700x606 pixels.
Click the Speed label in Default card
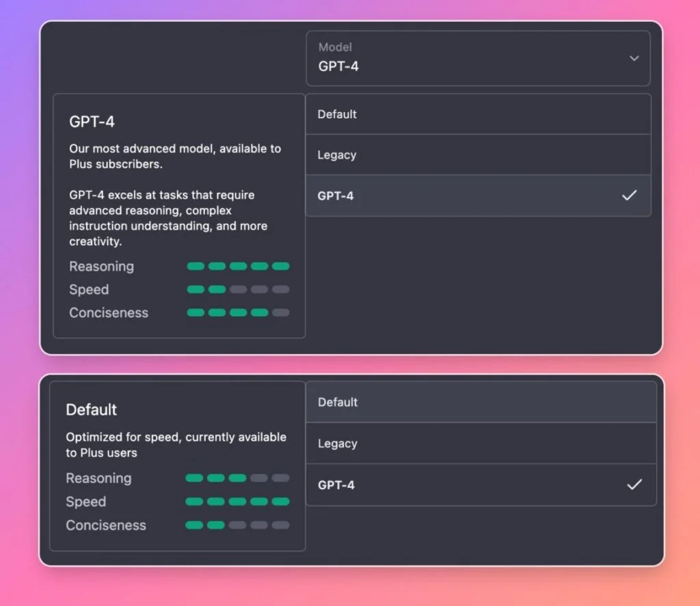tap(85, 501)
